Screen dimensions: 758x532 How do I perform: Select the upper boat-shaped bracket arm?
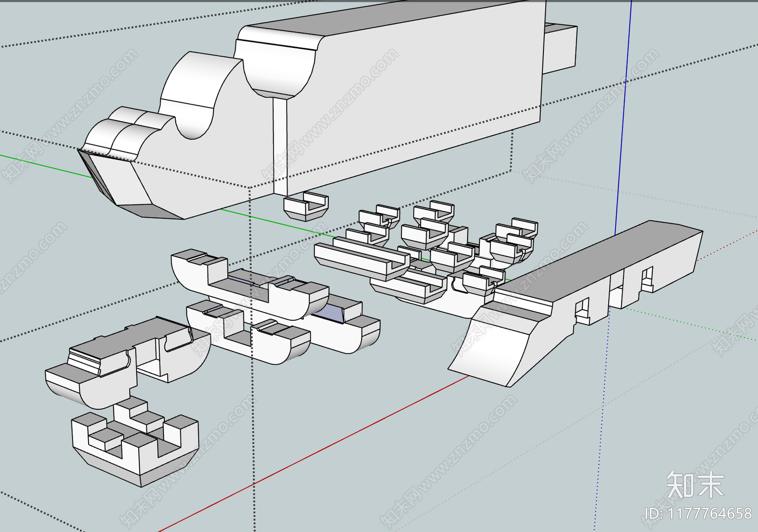[x=250, y=284]
